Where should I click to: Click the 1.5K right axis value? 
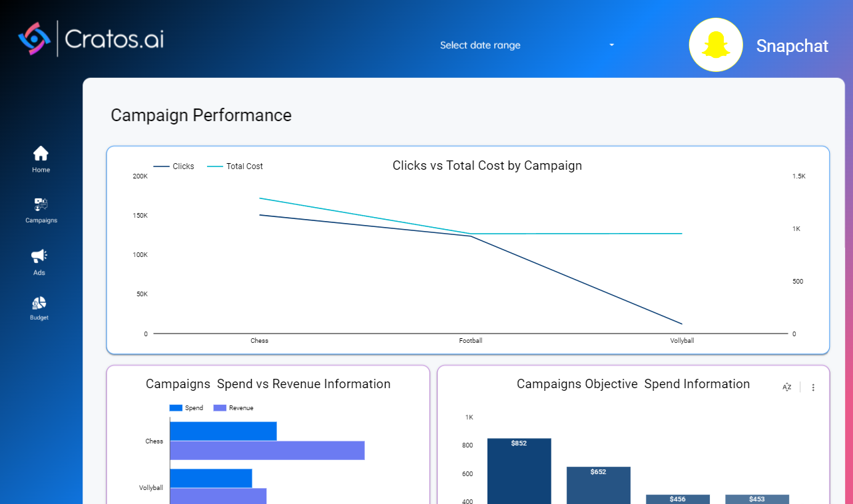(799, 176)
